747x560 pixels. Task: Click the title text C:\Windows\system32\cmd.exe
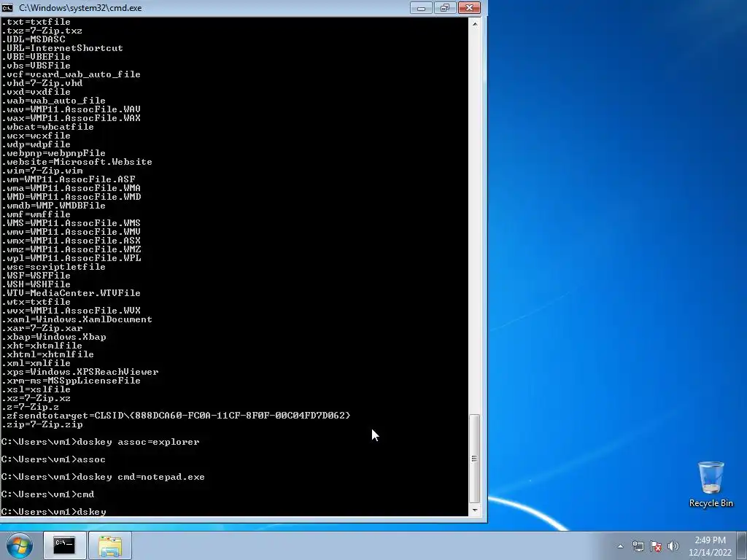click(x=80, y=8)
